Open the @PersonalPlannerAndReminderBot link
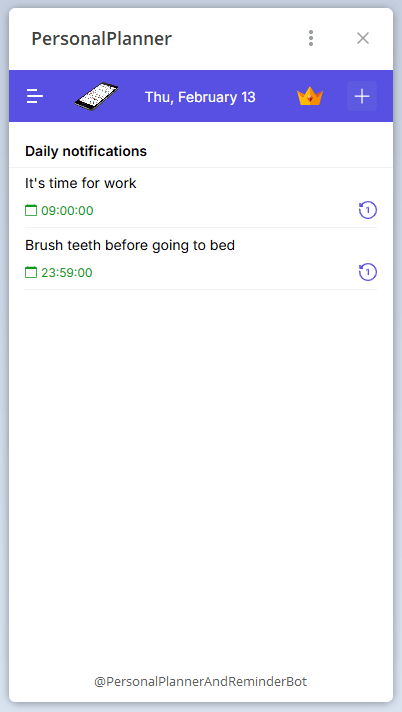The width and height of the screenshot is (402, 712). tap(200, 682)
